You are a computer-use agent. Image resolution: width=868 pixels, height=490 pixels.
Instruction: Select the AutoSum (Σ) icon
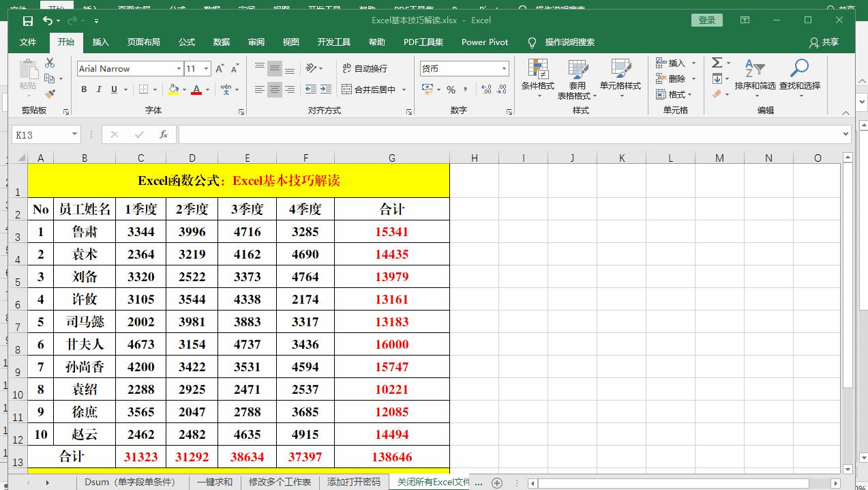point(716,62)
